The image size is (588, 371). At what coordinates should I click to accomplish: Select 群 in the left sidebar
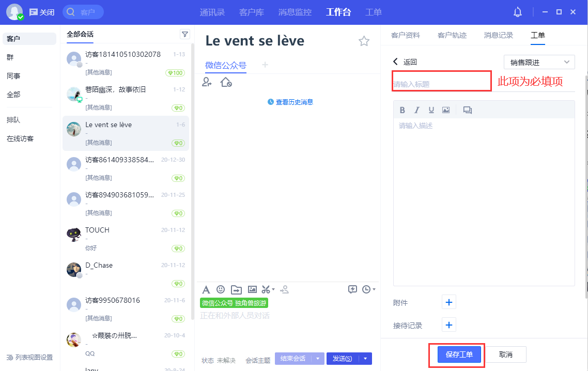pyautogui.click(x=10, y=57)
